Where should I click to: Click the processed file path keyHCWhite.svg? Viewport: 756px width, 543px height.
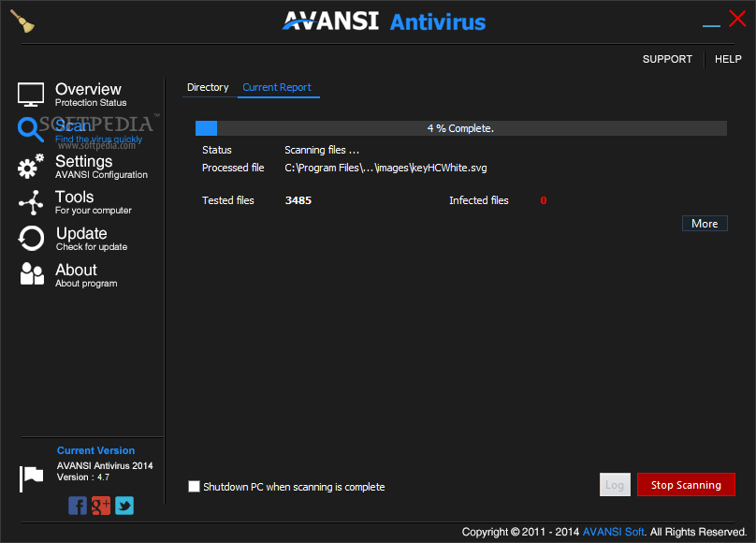point(385,168)
